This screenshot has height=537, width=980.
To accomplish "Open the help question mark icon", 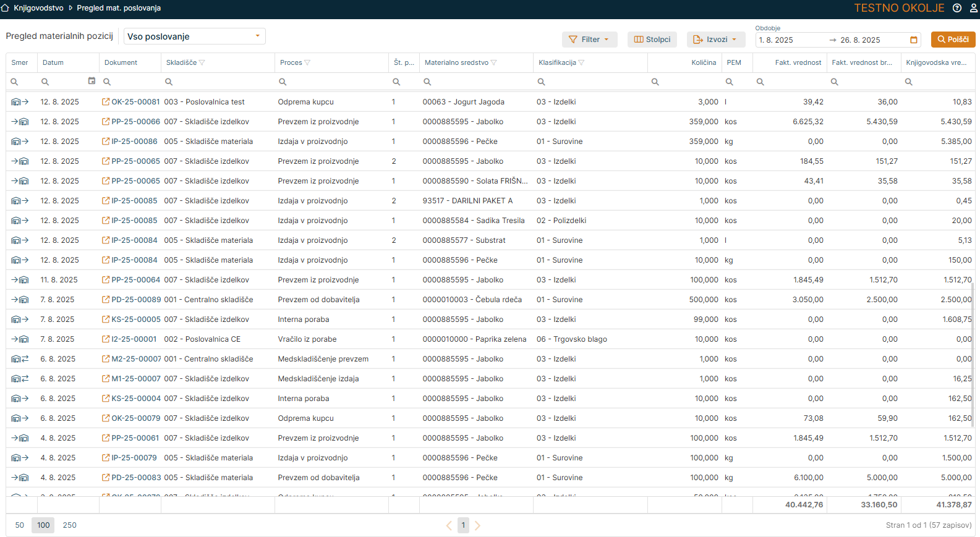I will click(x=957, y=8).
